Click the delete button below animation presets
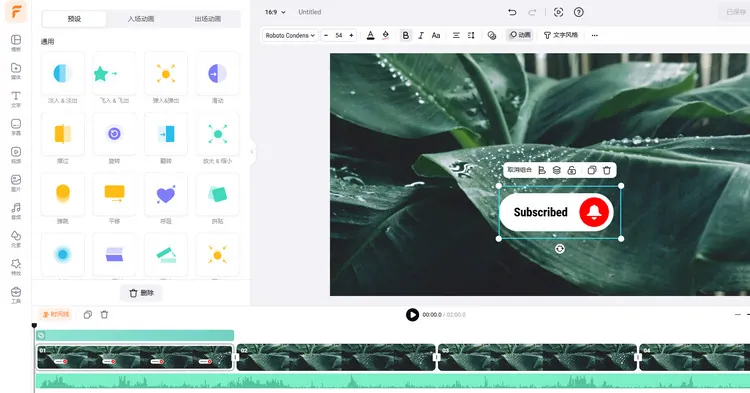The height and width of the screenshot is (393, 750). coord(141,293)
